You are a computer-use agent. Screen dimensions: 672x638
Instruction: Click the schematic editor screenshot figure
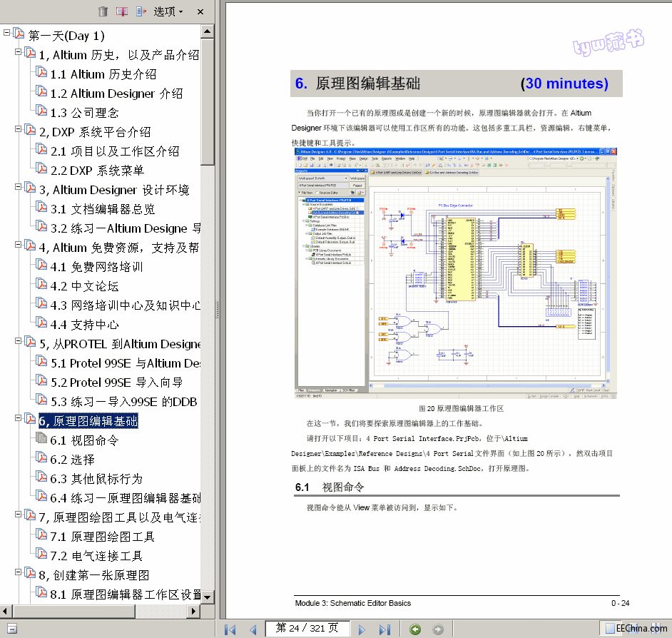[456, 273]
